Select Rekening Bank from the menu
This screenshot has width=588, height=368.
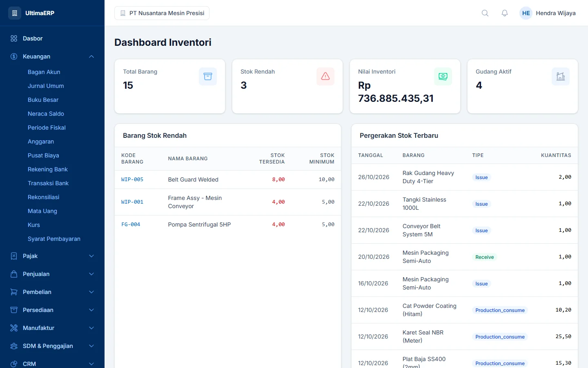(x=48, y=169)
